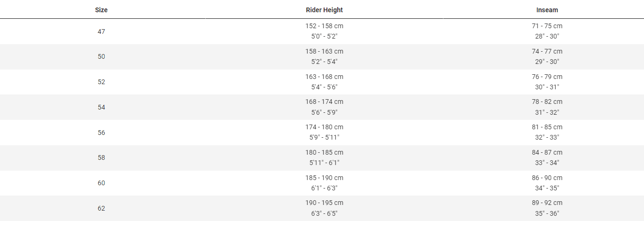Click size 52 in the Size column
Image resolution: width=644 pixels, height=228 pixels.
point(101,82)
